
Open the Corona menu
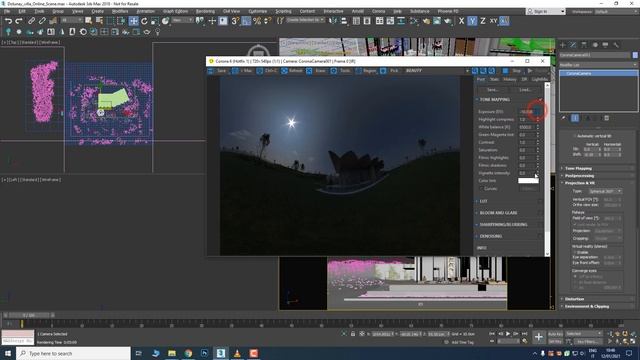pyautogui.click(x=378, y=11)
